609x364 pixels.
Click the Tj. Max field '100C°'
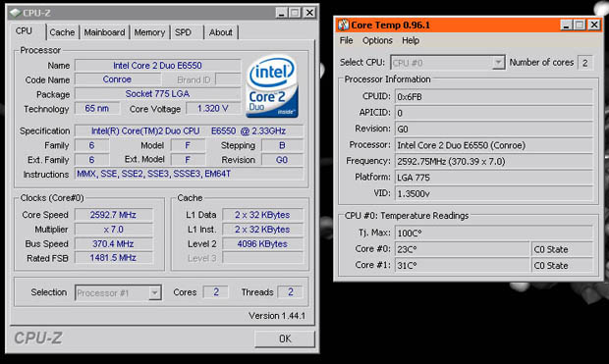click(494, 233)
